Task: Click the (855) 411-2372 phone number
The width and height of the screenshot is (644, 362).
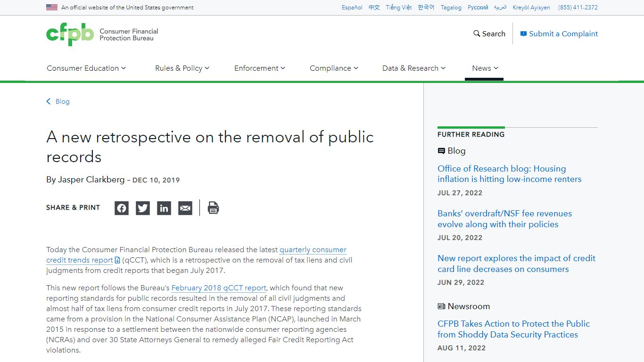Action: pyautogui.click(x=578, y=8)
